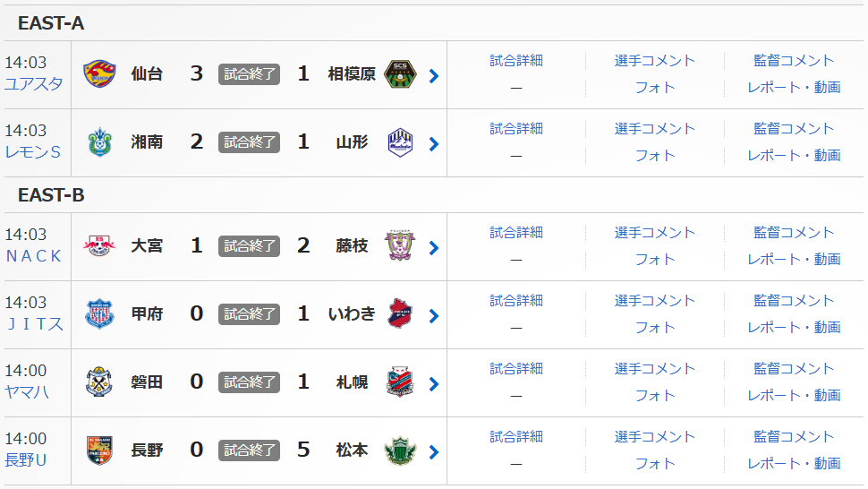Click the Shonan (湘南) team crest
This screenshot has width=868, height=489.
tap(99, 143)
